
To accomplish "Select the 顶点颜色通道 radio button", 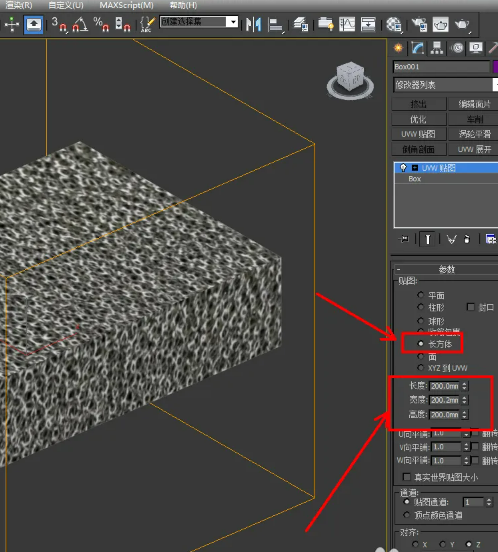I will point(407,515).
